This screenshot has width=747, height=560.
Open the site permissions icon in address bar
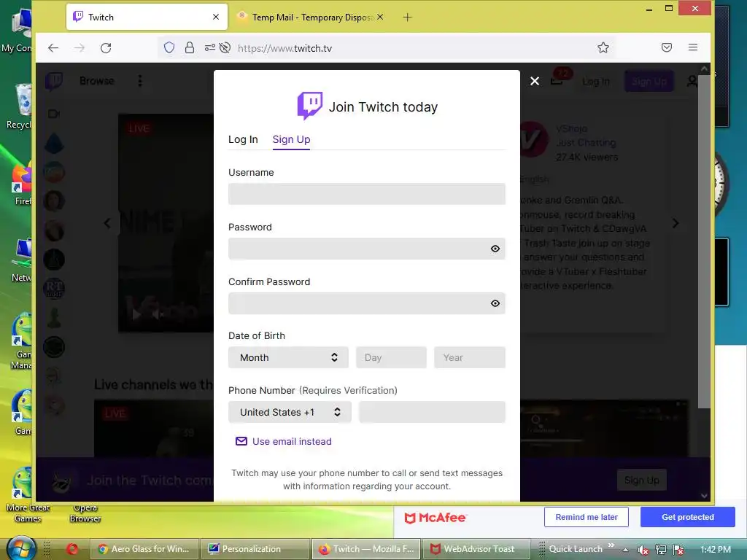coord(209,47)
